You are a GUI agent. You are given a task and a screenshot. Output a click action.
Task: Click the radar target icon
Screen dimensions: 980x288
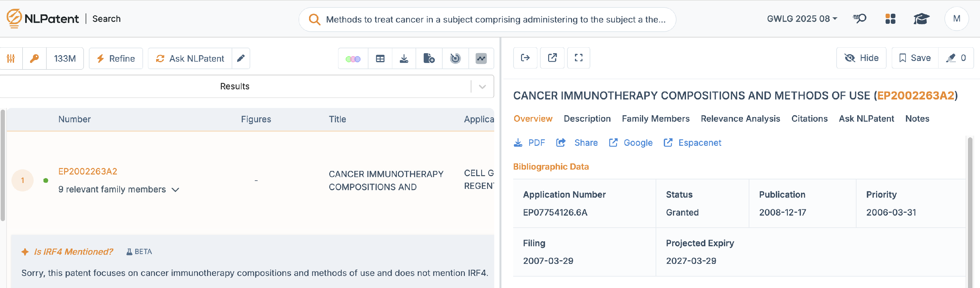455,58
